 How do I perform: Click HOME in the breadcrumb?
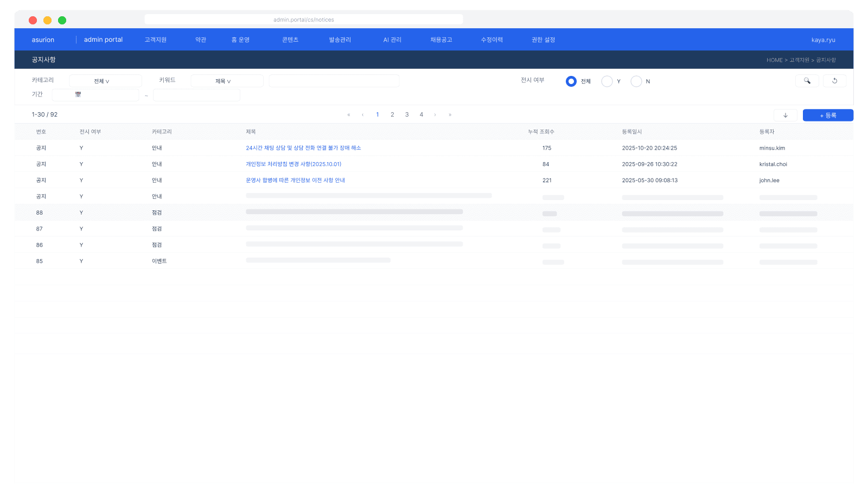774,60
